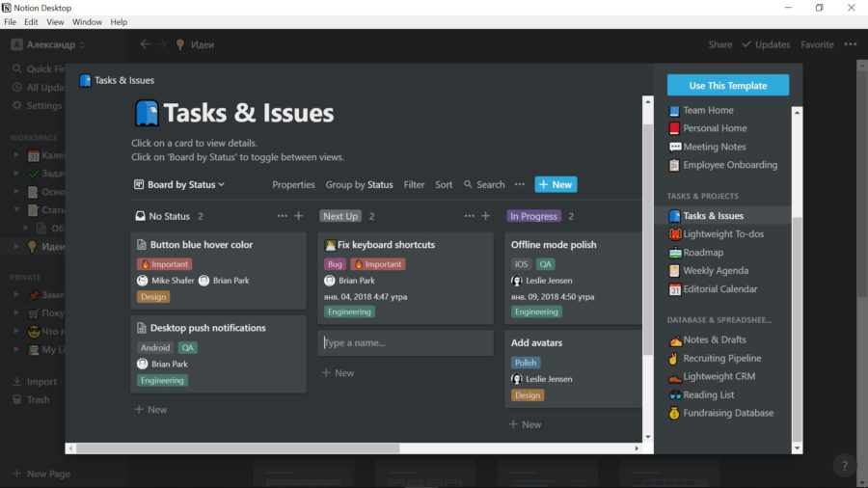Open the page menu ellipsis at top right
868x488 pixels.
(851, 44)
